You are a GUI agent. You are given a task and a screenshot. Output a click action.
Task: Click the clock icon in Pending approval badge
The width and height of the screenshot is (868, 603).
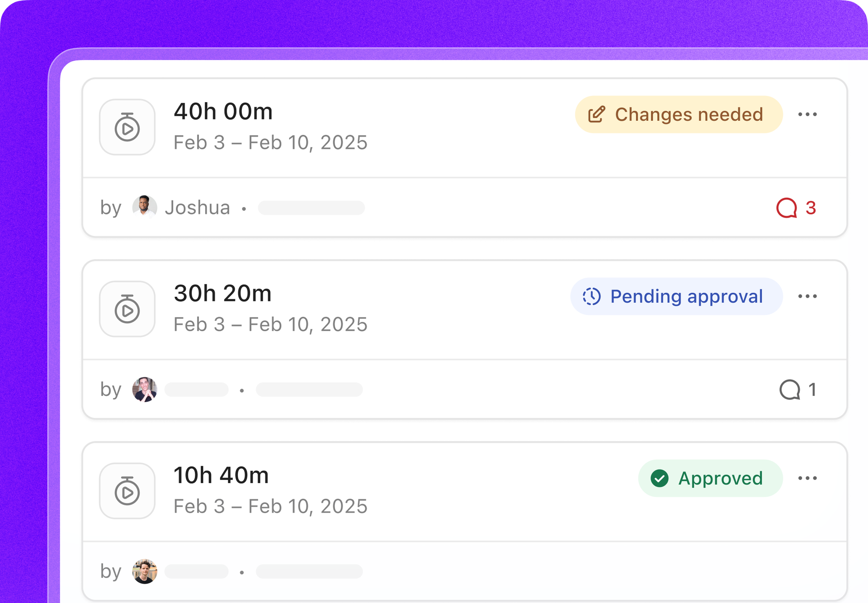(x=591, y=296)
